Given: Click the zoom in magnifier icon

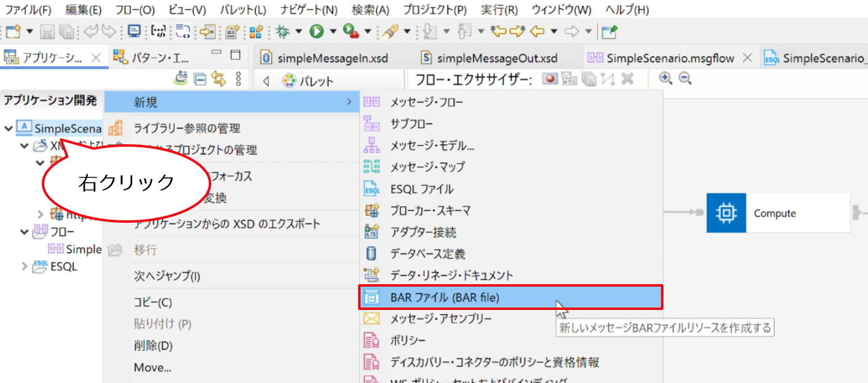Looking at the screenshot, I should 666,78.
